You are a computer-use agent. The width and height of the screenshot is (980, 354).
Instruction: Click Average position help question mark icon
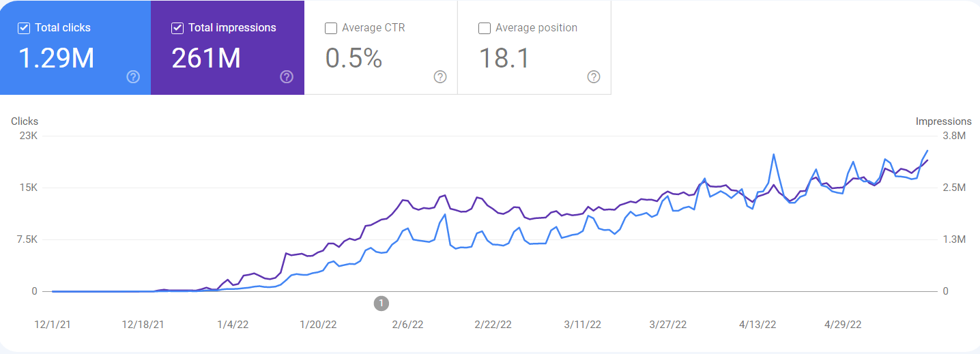(594, 76)
